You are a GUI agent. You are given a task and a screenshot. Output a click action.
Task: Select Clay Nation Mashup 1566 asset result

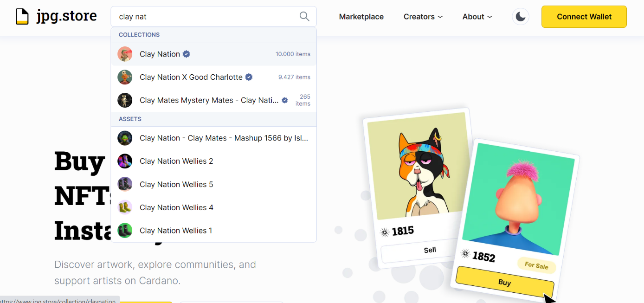(x=213, y=138)
